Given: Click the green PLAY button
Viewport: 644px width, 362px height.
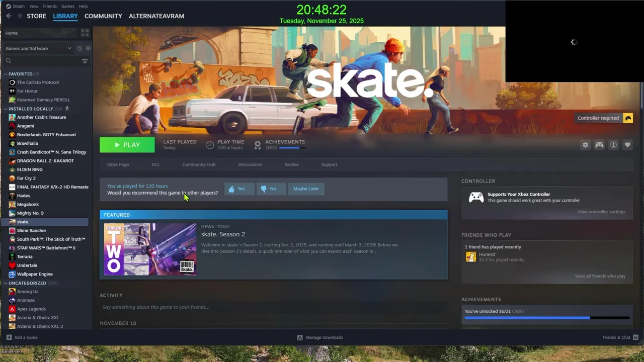Looking at the screenshot, I should click(127, 145).
